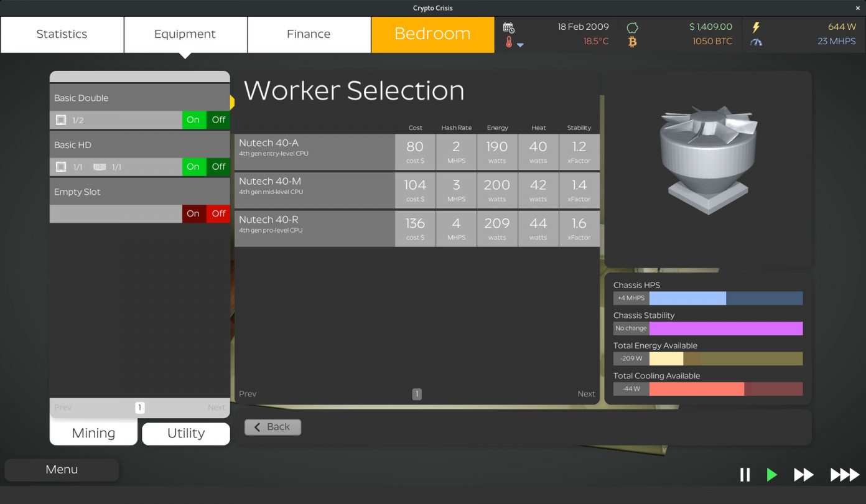Click the CPU chip icon in Basic Double
The image size is (866, 504).
tap(61, 120)
